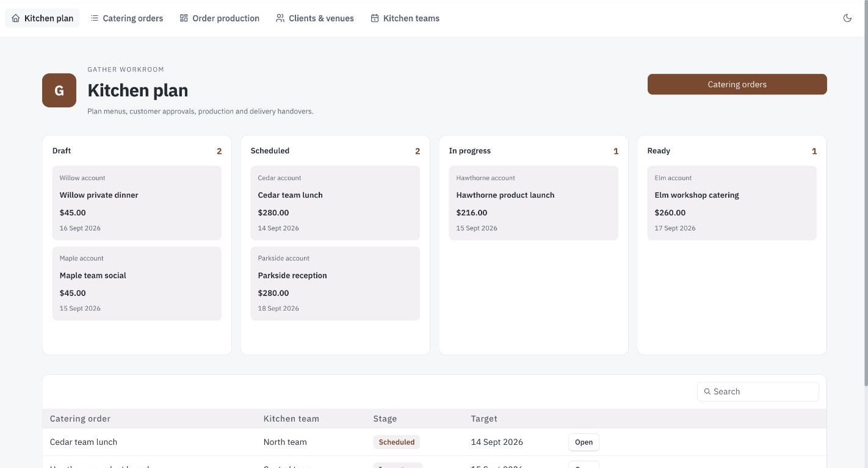Viewport: 868px width, 468px height.
Task: Click the home icon beside Kitchen plan
Action: [x=16, y=18]
